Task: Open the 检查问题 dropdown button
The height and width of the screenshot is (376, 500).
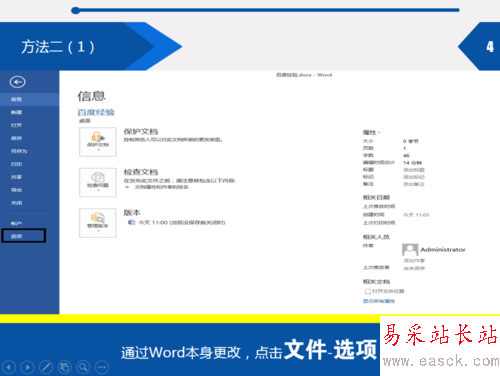Action: coord(98,182)
